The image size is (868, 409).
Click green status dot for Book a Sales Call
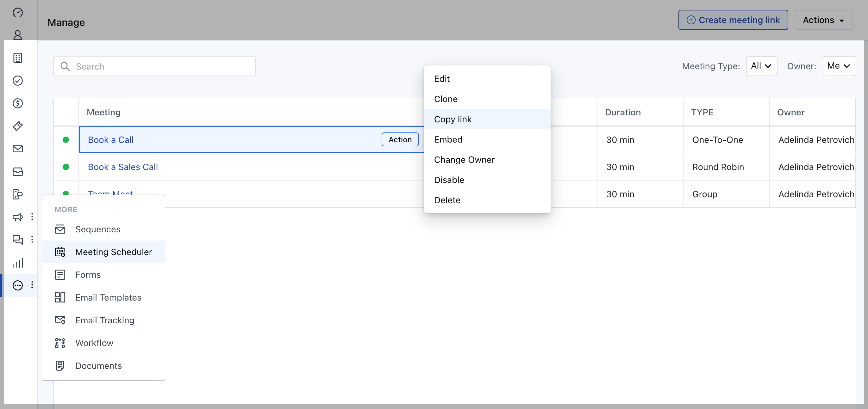point(66,167)
